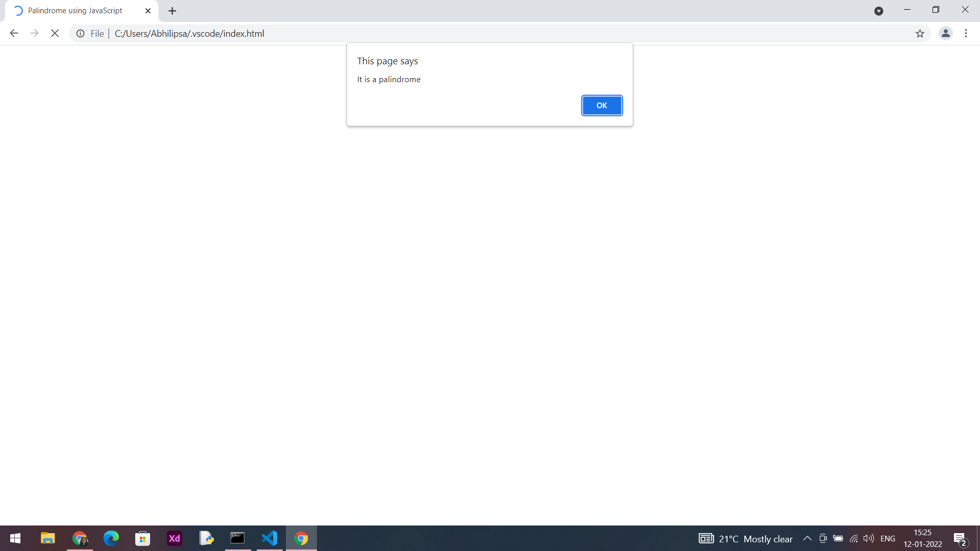Screen dimensions: 980x551
Task: Open the Command Prompt from the taskbar
Action: [x=238, y=538]
